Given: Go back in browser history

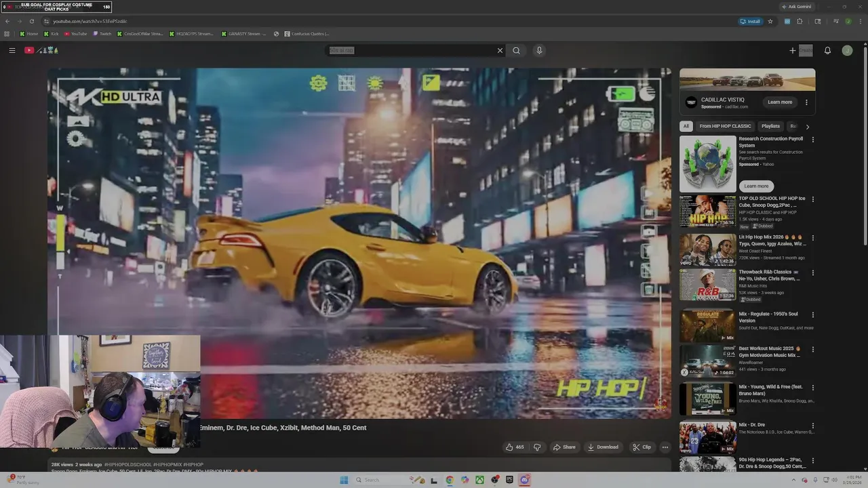Looking at the screenshot, I should coord(7,21).
